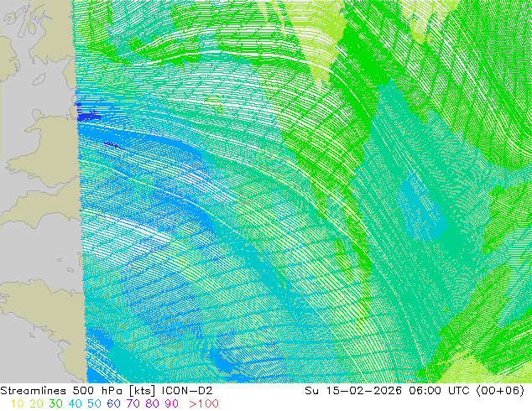Click the '>100' knots legend value
532x411 pixels.
pos(204,403)
